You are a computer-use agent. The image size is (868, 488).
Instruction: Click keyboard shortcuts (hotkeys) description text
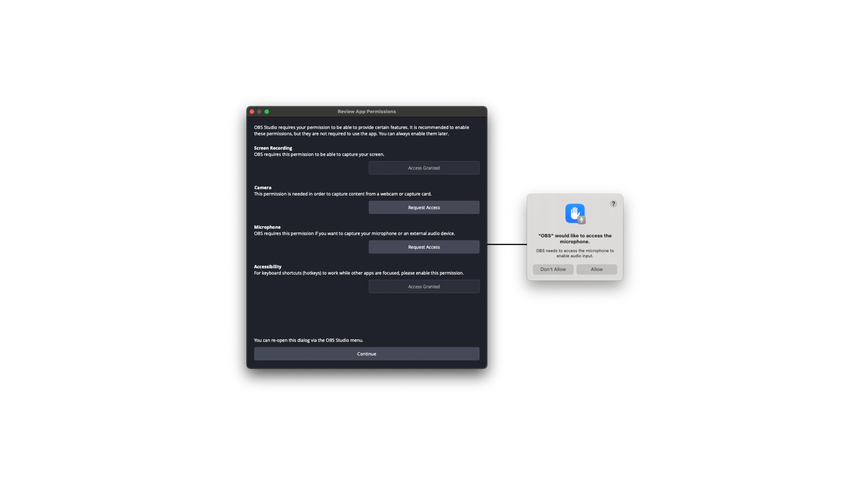pos(359,273)
